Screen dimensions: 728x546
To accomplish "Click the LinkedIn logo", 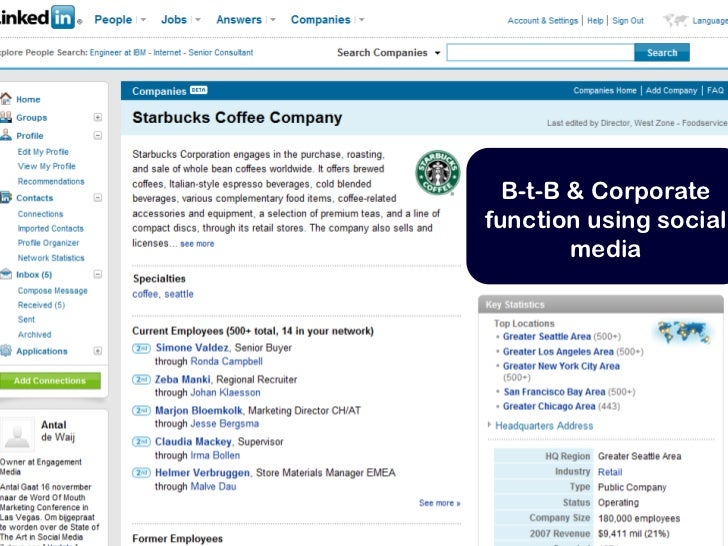I will [x=38, y=18].
